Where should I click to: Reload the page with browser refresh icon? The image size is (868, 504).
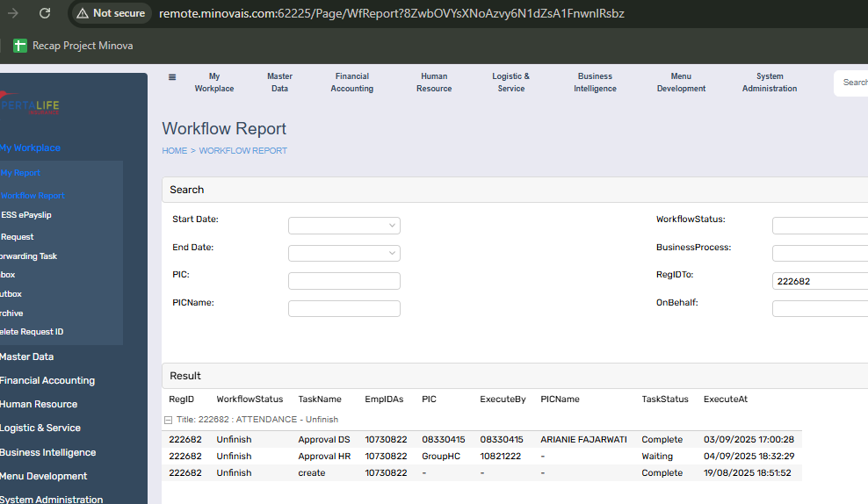pos(45,13)
